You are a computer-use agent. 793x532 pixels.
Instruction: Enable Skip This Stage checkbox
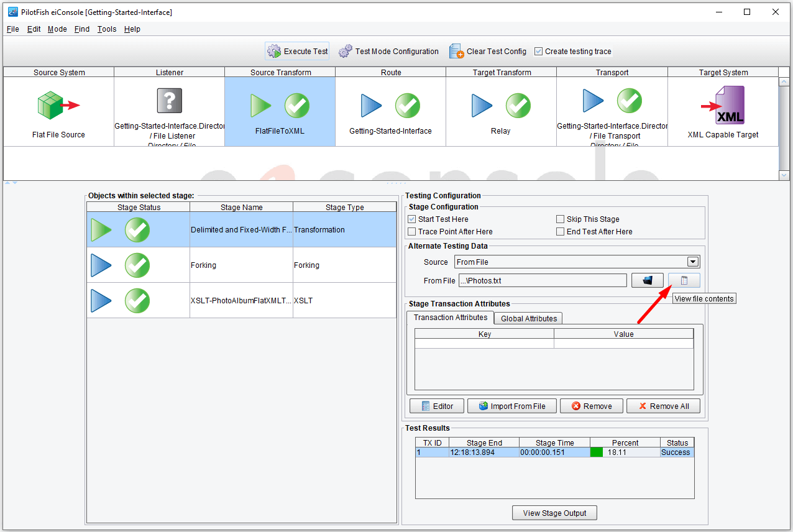(x=561, y=219)
